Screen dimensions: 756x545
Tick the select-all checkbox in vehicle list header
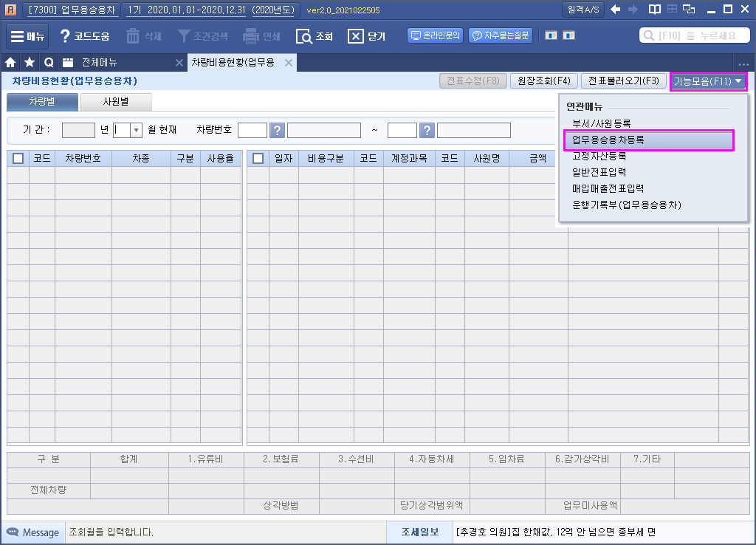tap(18, 158)
